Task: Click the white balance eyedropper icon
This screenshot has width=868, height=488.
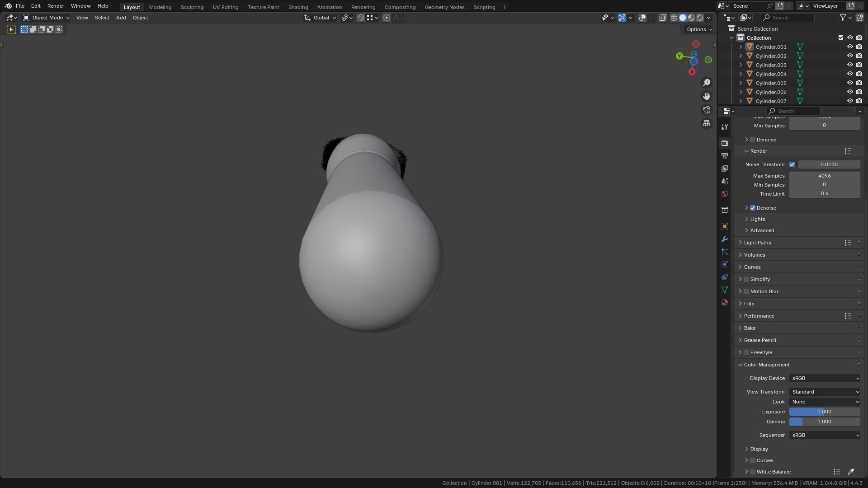Action: pos(851,472)
